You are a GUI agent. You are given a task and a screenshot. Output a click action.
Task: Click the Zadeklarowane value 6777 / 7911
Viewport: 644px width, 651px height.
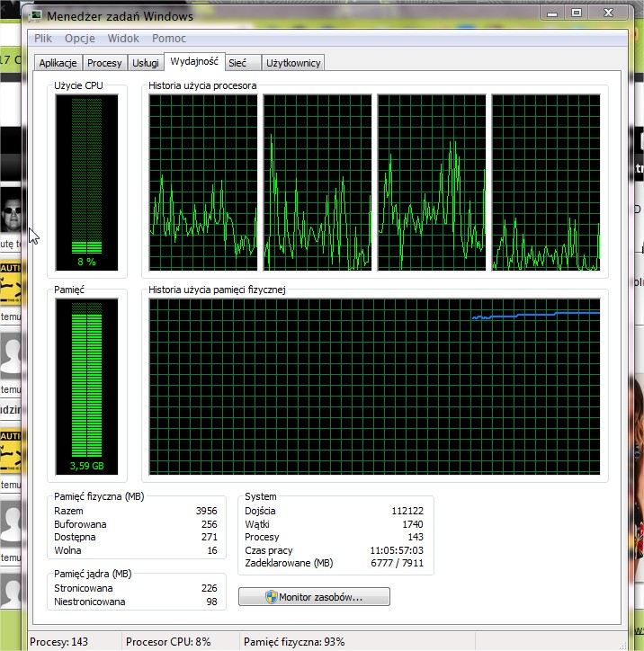point(397,563)
